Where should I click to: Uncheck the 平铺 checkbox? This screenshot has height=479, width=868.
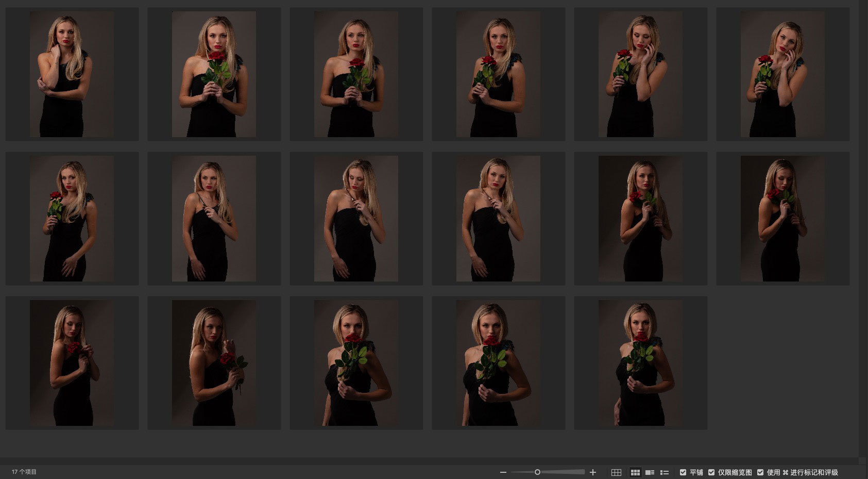[x=683, y=472]
